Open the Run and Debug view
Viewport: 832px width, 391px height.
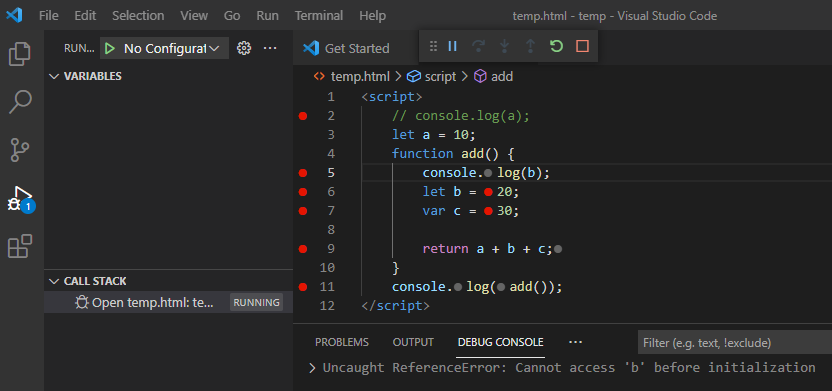click(x=20, y=199)
